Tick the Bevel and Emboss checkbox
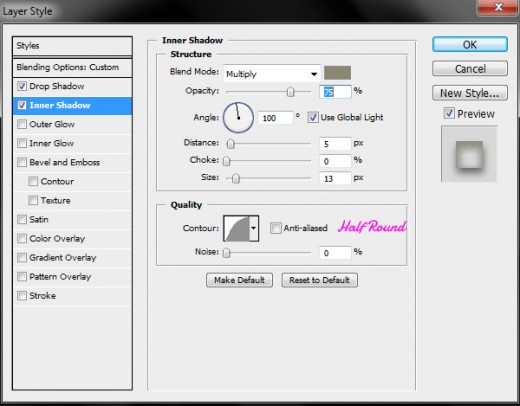 tap(22, 162)
